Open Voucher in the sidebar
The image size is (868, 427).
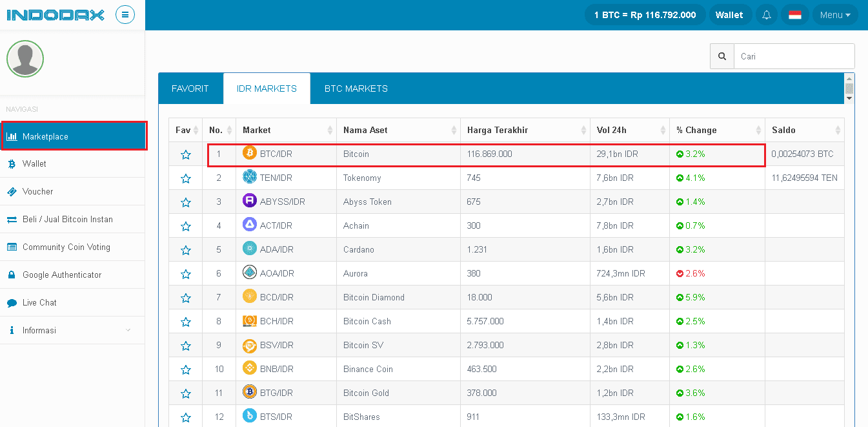tap(72, 191)
